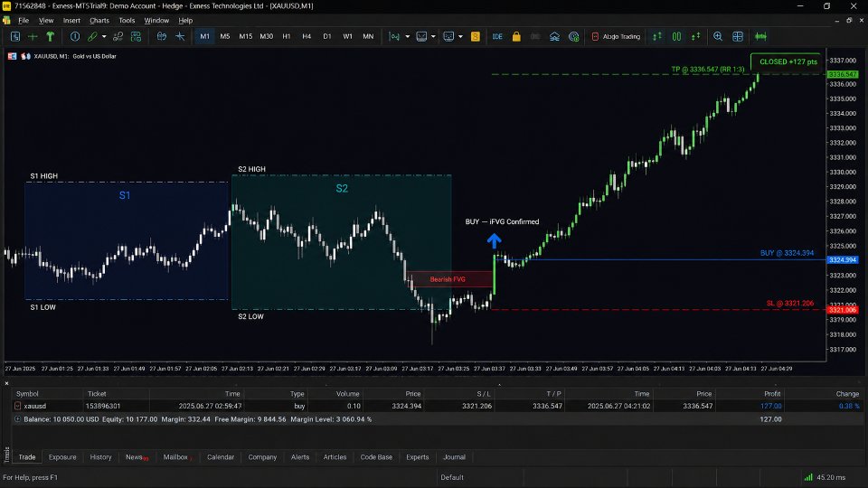Select the H4 timeframe button
Screen dimensions: 868x488
[x=307, y=36]
